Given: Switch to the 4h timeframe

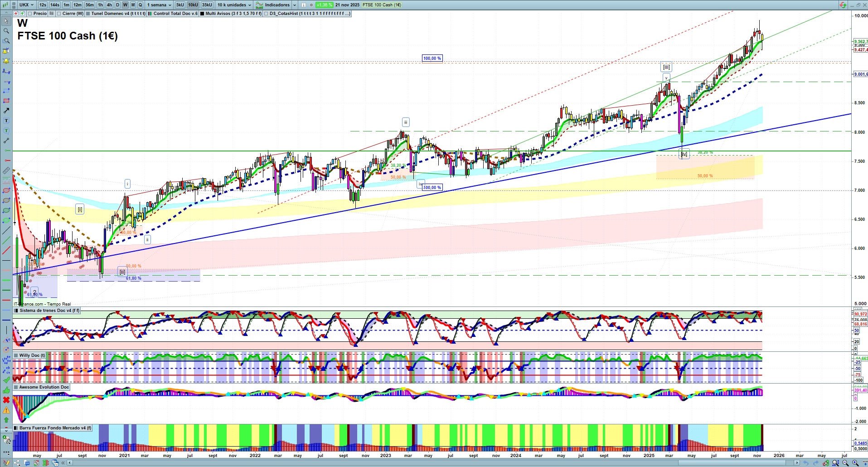Looking at the screenshot, I should coord(109,5).
